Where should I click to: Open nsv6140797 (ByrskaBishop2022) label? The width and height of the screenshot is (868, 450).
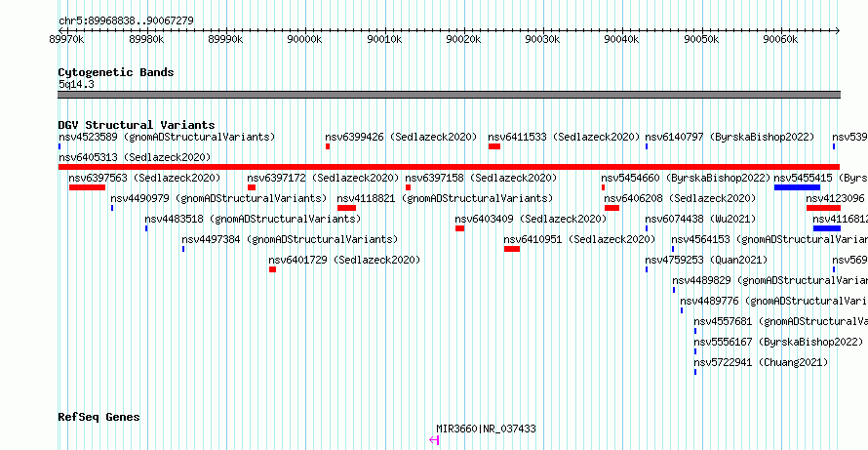click(x=730, y=137)
